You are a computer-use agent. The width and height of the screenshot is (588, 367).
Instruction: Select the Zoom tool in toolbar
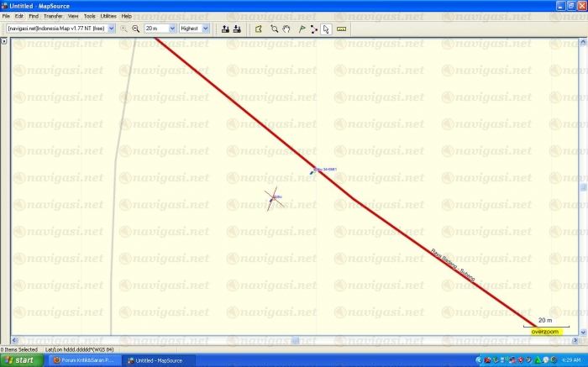[x=274, y=28]
